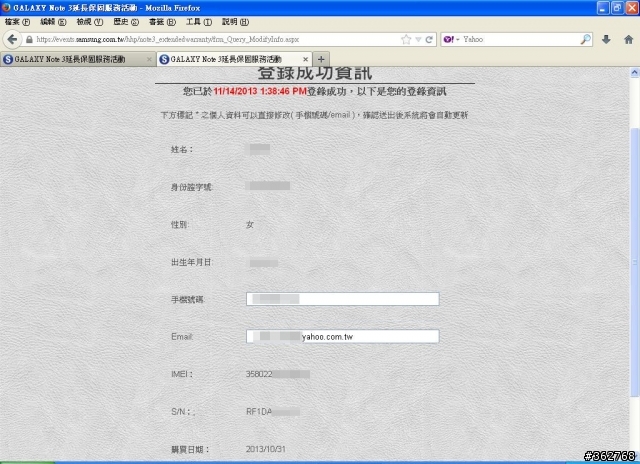The width and height of the screenshot is (640, 464).
Task: Open the 檔案 (F) menu
Action: 17,22
